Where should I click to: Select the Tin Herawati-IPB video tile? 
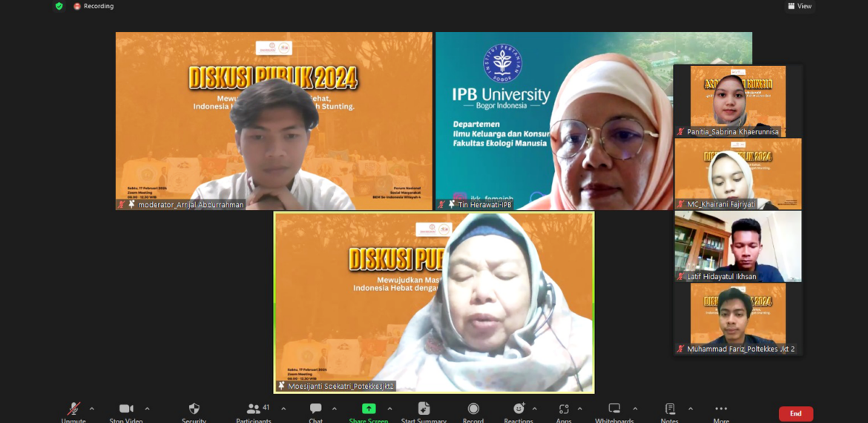pos(553,121)
